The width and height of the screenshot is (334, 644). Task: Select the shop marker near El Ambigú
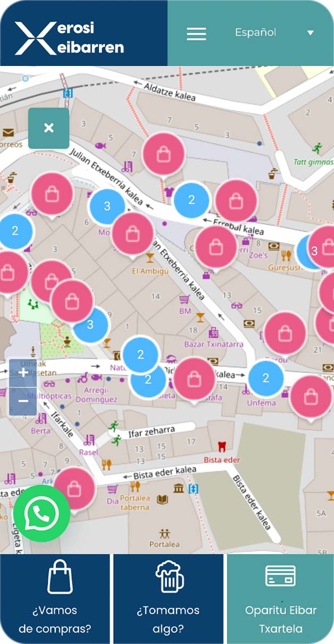click(x=133, y=233)
